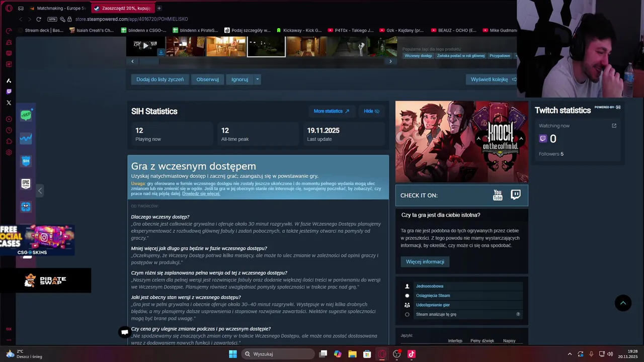The image size is (644, 362).
Task: Click the Obserwuj follow button
Action: [207, 79]
